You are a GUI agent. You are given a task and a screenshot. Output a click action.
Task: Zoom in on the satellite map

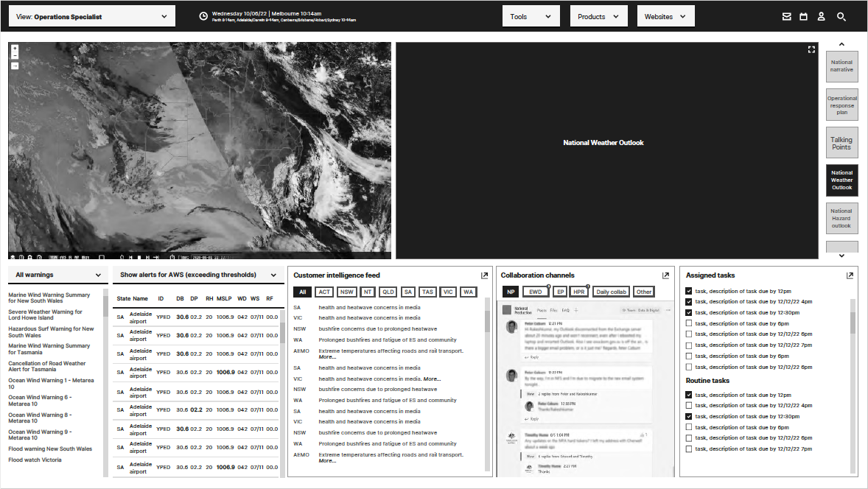(x=15, y=49)
